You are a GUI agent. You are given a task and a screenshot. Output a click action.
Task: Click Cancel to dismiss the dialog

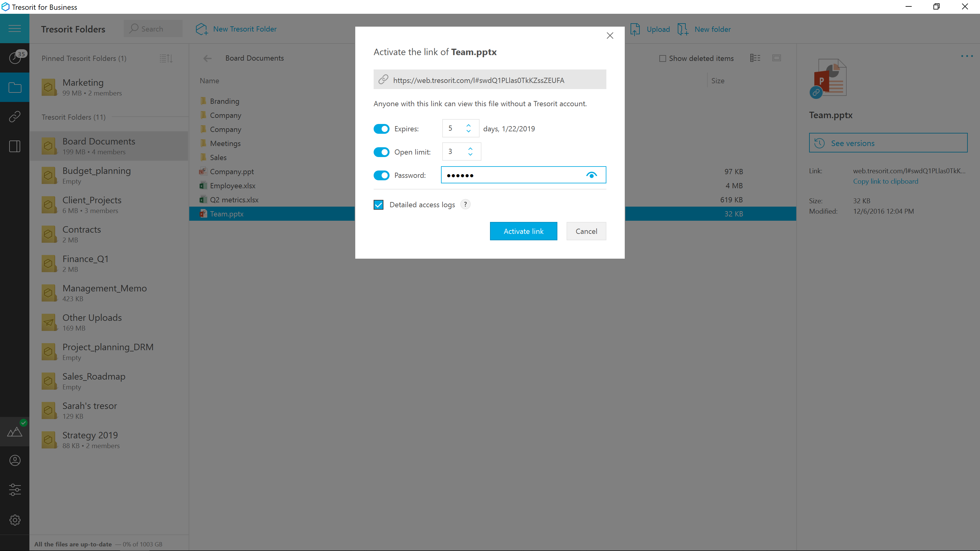coord(586,231)
